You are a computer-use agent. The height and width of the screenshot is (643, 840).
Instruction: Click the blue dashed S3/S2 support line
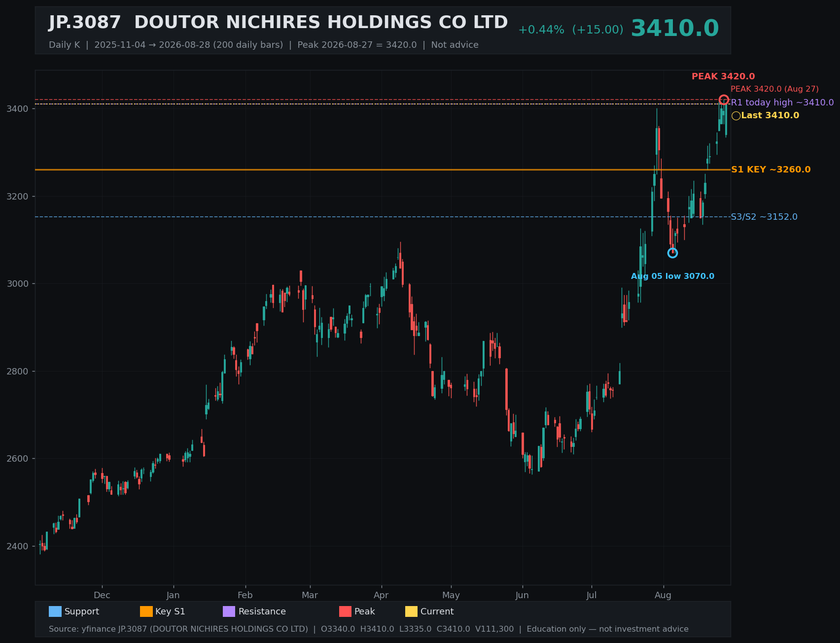383,217
